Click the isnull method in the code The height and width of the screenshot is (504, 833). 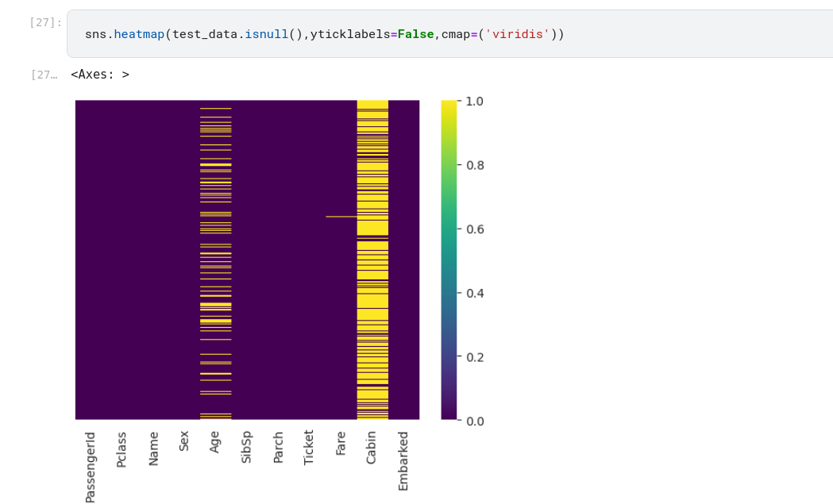pyautogui.click(x=266, y=35)
